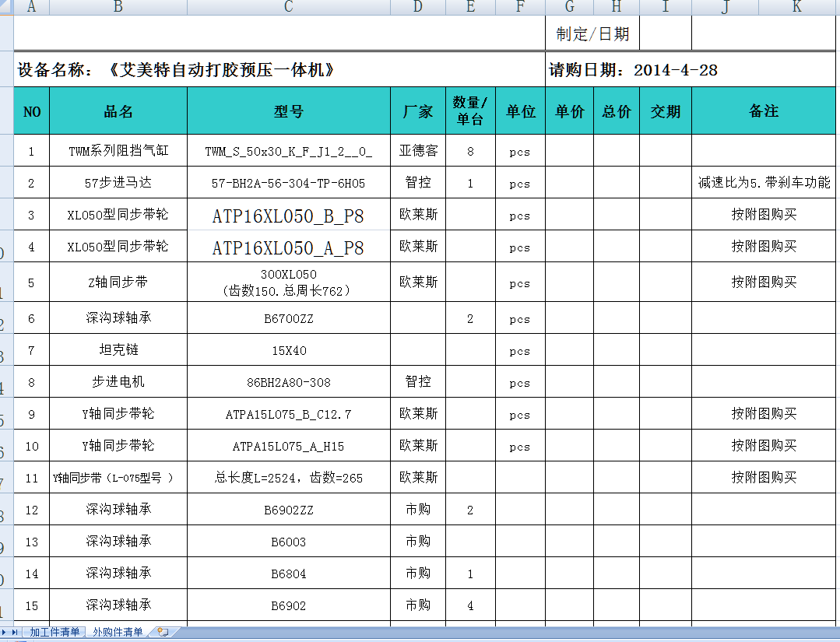Click the 市购 cell in B6003 row
Screen dimensions: 840x642
click(x=418, y=542)
